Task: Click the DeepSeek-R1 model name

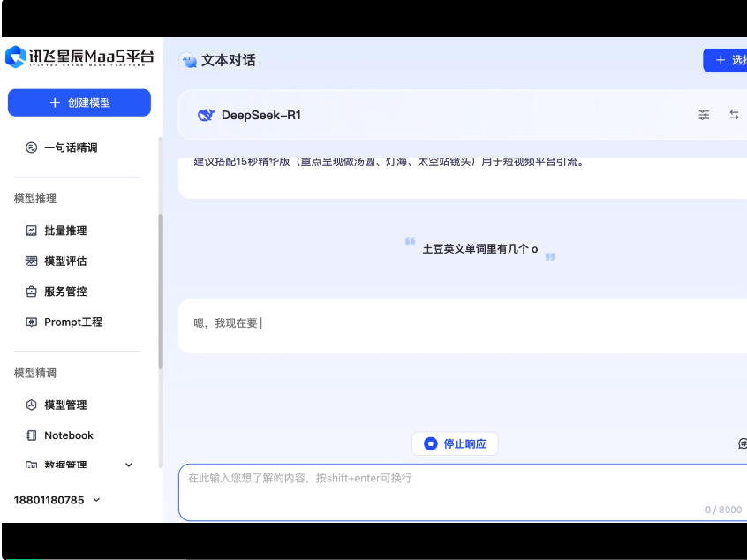Action: [x=261, y=116]
